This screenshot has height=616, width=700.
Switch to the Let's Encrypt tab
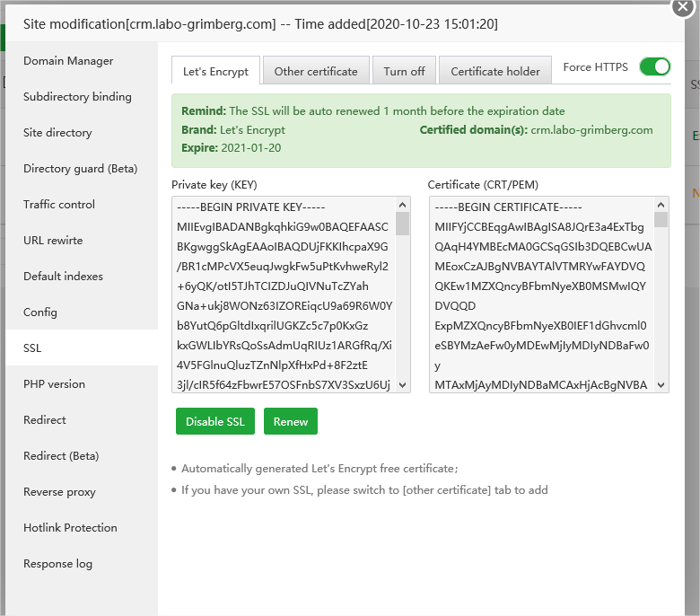(215, 71)
